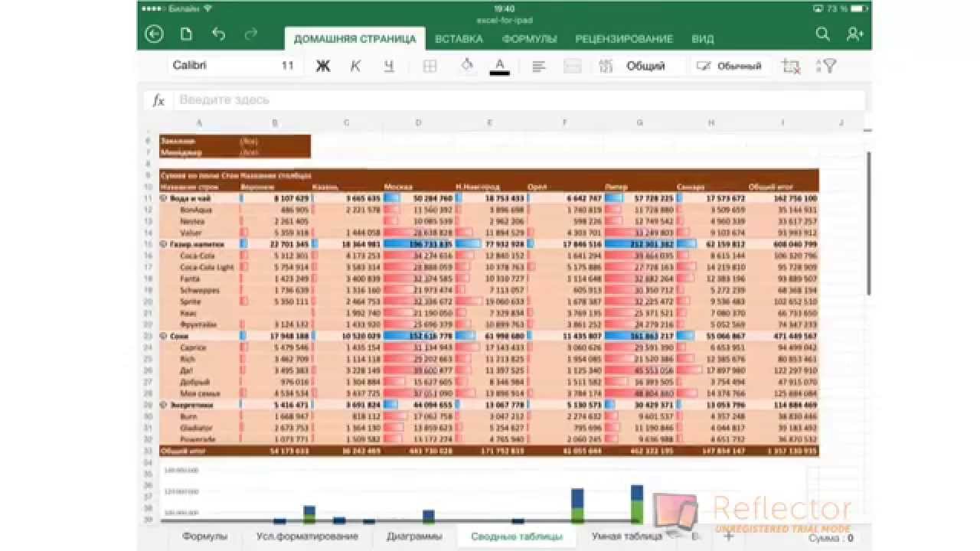Open the Формулы sheet tab
Screen dimensions: 980x551
click(204, 536)
